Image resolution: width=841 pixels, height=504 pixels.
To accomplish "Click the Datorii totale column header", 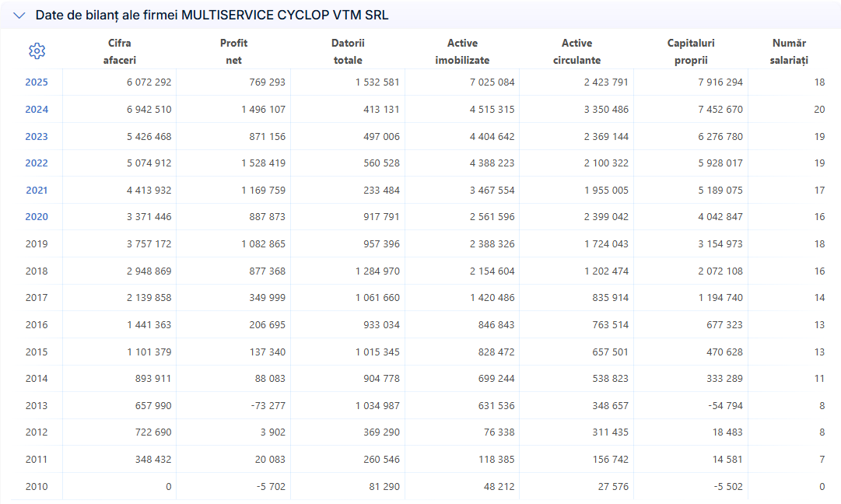I will tap(348, 51).
